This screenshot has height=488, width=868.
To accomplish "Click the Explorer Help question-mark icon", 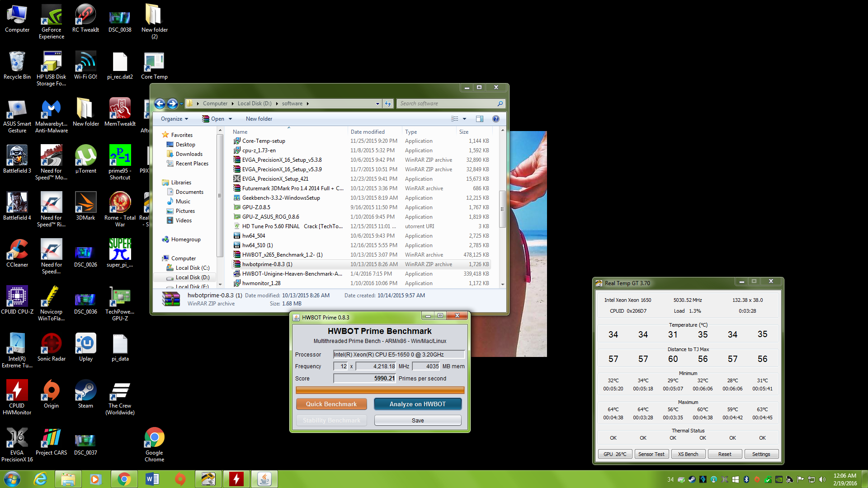I will point(495,119).
